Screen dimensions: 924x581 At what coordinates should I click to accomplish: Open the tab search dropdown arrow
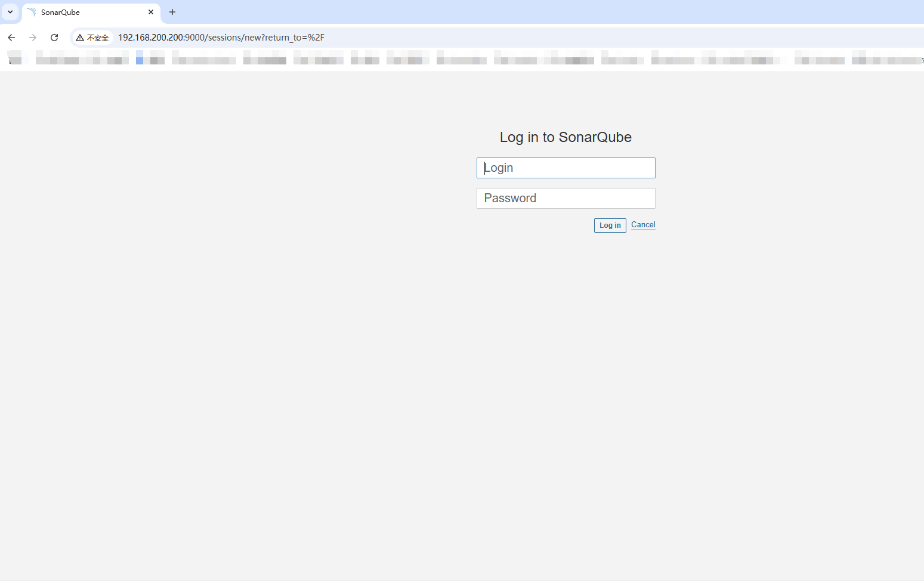10,12
